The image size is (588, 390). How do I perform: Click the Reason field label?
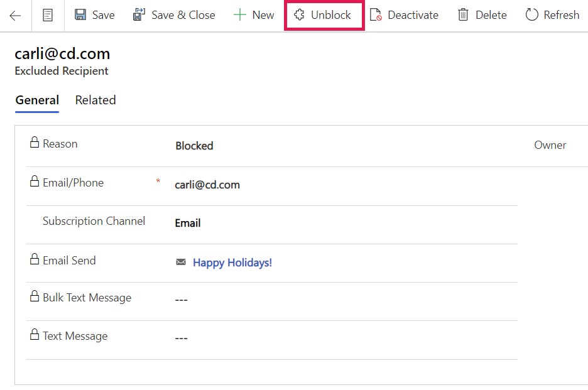(60, 144)
